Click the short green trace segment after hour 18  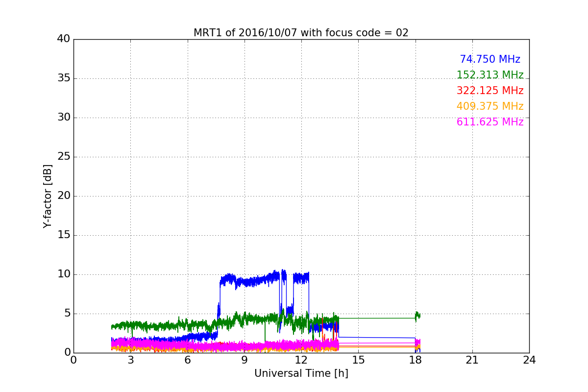417,317
